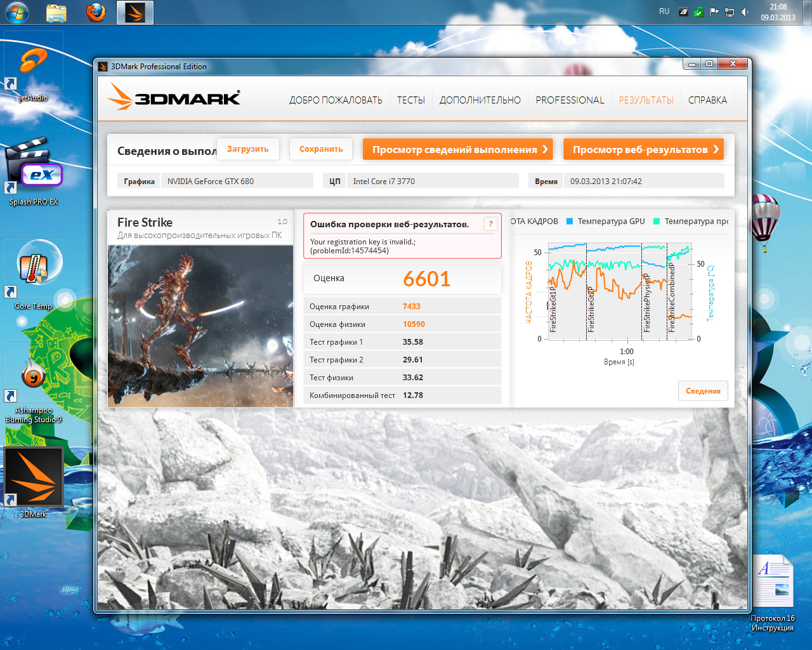Switch to the ТЕСТЫ tab
This screenshot has width=812, height=650.
pos(410,100)
